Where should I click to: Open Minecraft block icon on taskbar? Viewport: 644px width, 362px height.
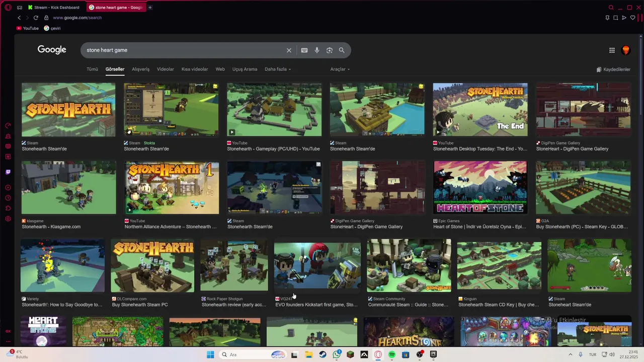pyautogui.click(x=350, y=354)
